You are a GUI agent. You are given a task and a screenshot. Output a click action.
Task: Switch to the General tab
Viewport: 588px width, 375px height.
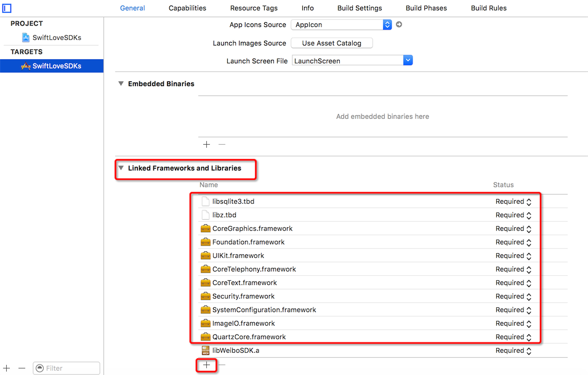coord(132,8)
